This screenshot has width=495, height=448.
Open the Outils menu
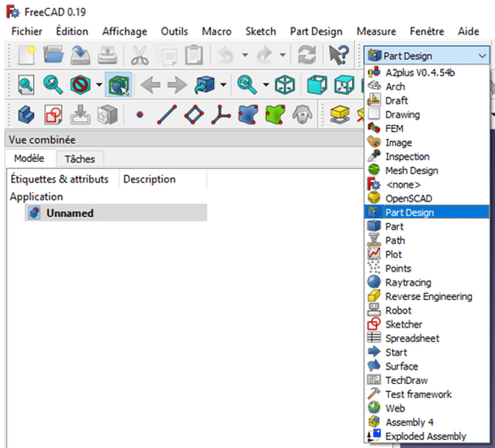click(174, 31)
